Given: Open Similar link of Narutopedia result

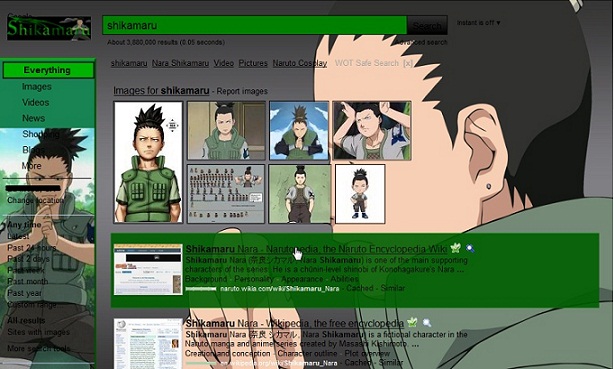Looking at the screenshot, I should click(x=392, y=288).
